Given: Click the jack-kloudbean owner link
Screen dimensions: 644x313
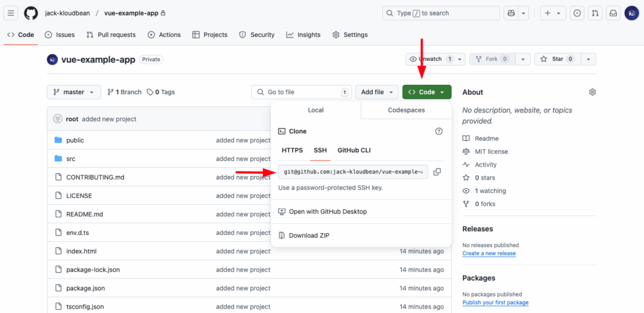Looking at the screenshot, I should pos(67,13).
